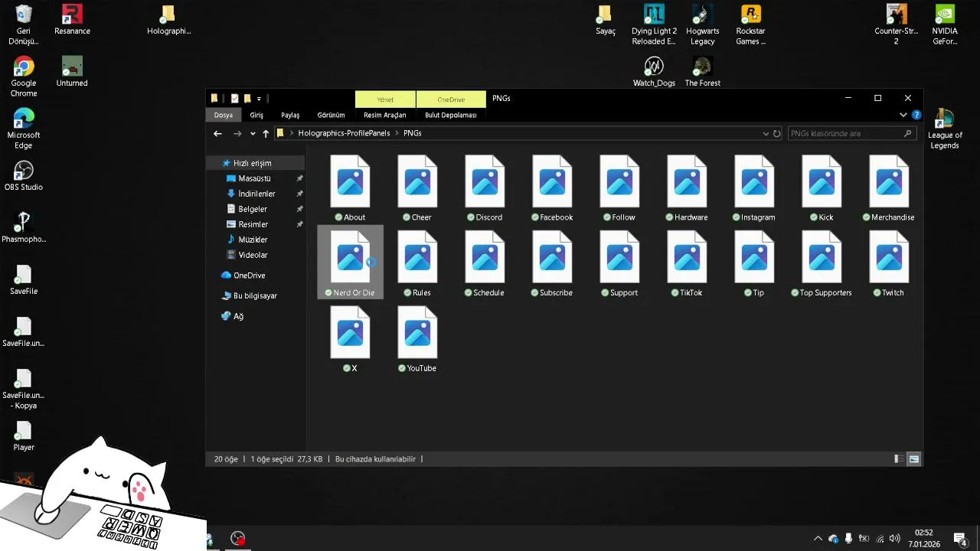
Task: Select the League of Legends desktop shortcut
Action: coord(944,129)
